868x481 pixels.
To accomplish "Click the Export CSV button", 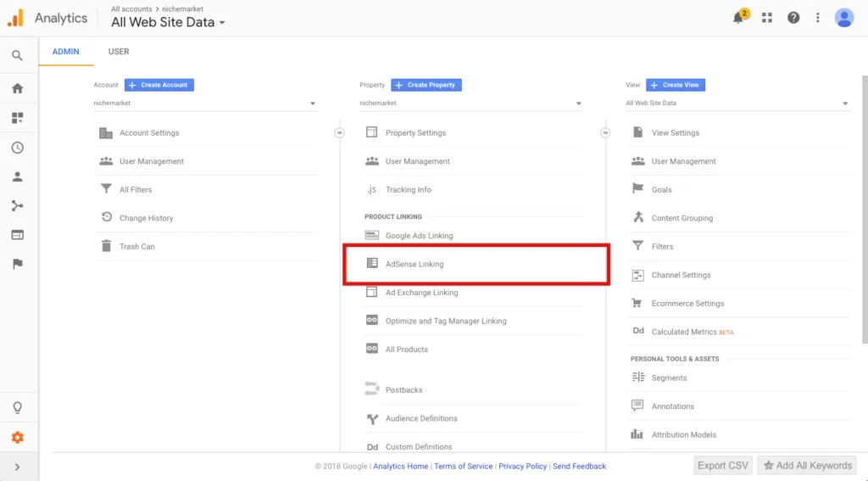I will tap(722, 466).
